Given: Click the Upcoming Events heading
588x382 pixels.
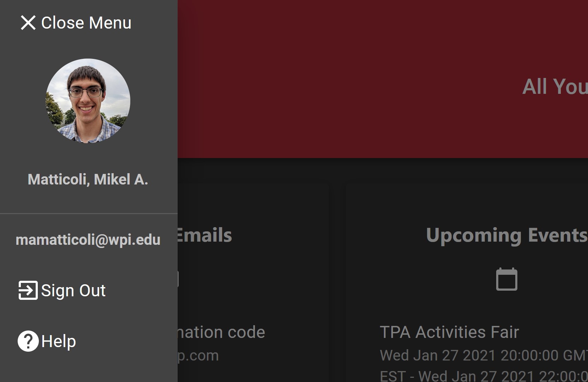Looking at the screenshot, I should coord(507,235).
